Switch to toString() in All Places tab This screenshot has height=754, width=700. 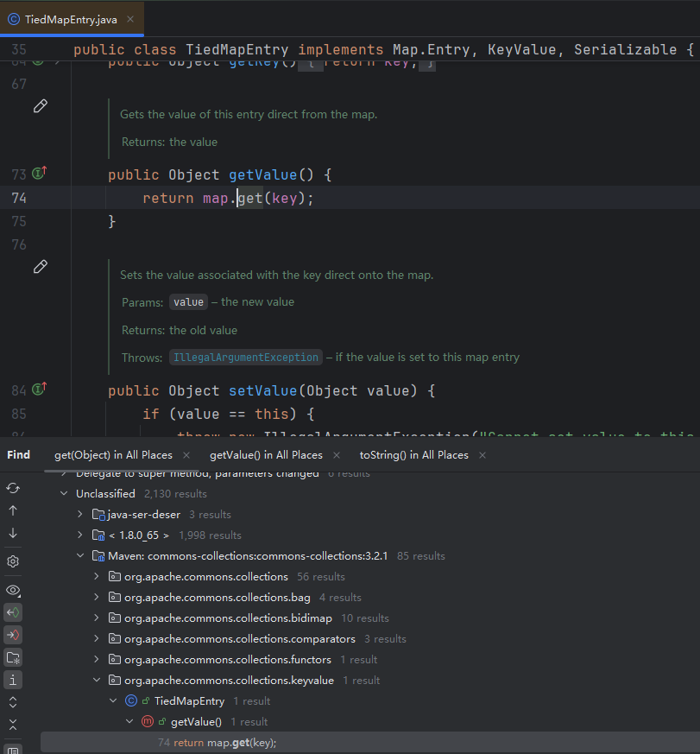point(413,455)
